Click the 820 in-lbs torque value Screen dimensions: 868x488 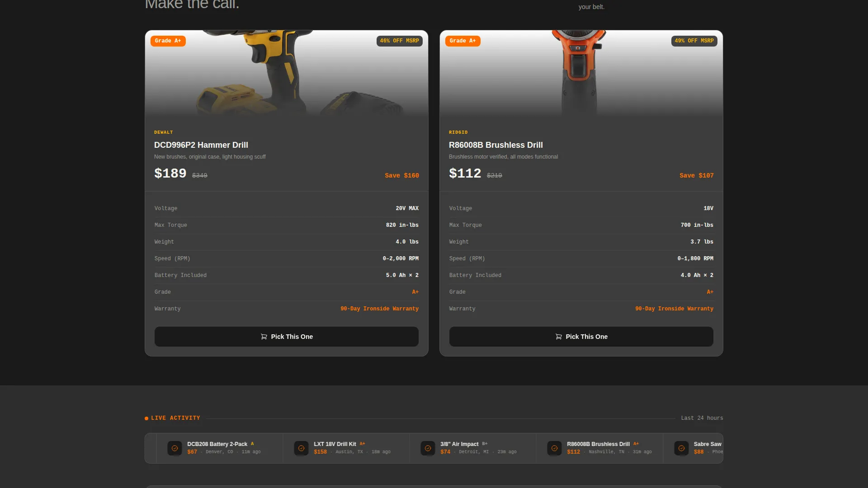(402, 225)
